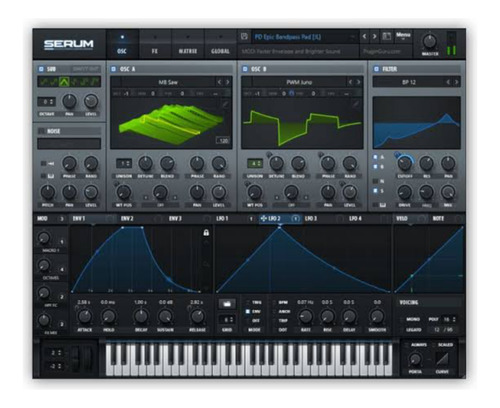500x408 pixels.
Task: Enable the Mono voicing checkbox
Action: [402, 319]
